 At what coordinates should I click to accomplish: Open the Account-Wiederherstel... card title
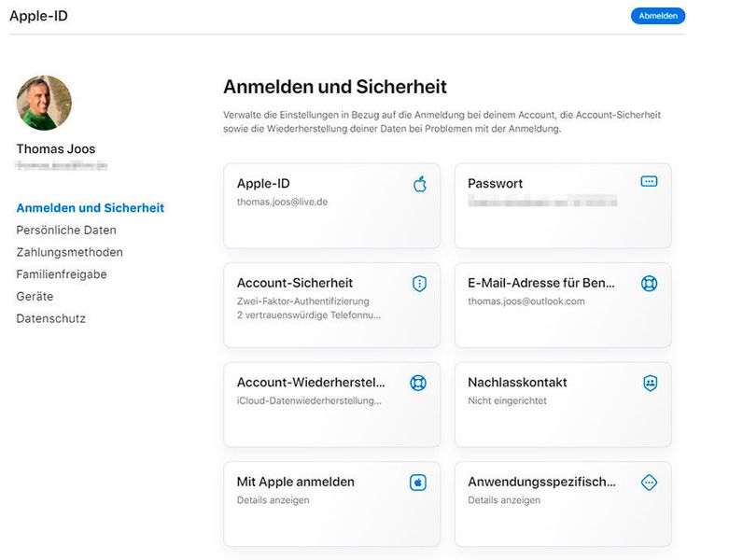311,383
